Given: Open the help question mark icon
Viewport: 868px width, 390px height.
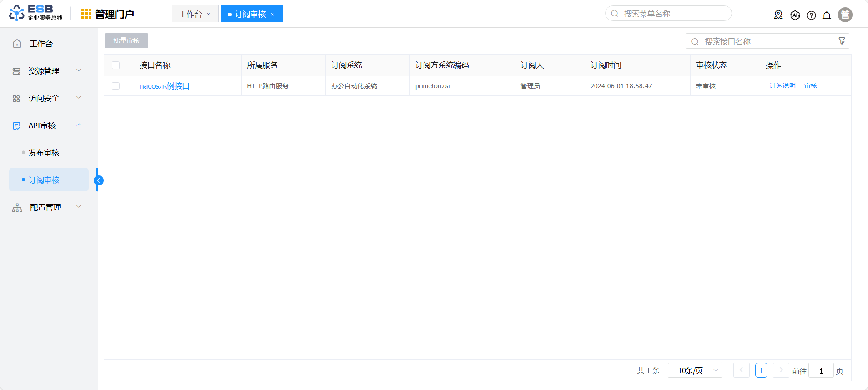Looking at the screenshot, I should (811, 15).
